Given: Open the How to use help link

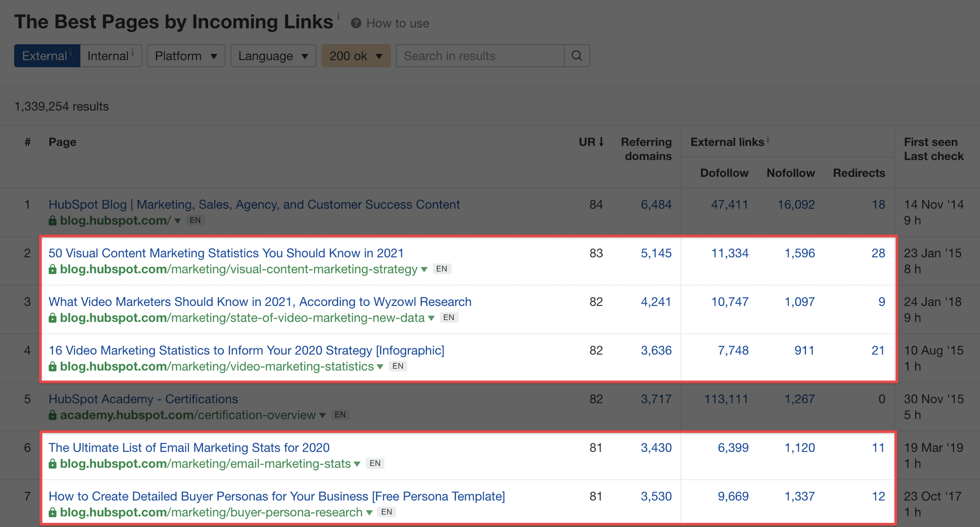Looking at the screenshot, I should coord(398,23).
